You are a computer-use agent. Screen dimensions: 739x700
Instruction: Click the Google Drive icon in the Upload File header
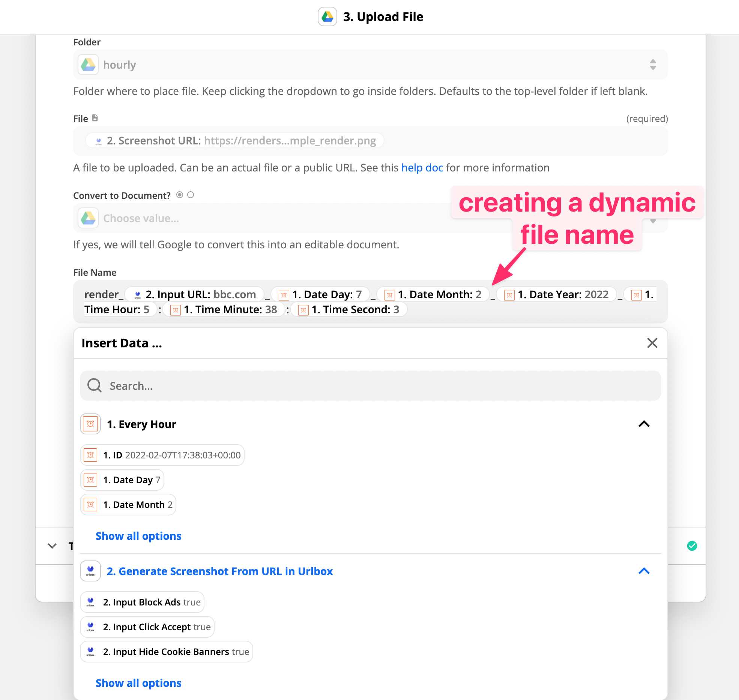pos(327,17)
